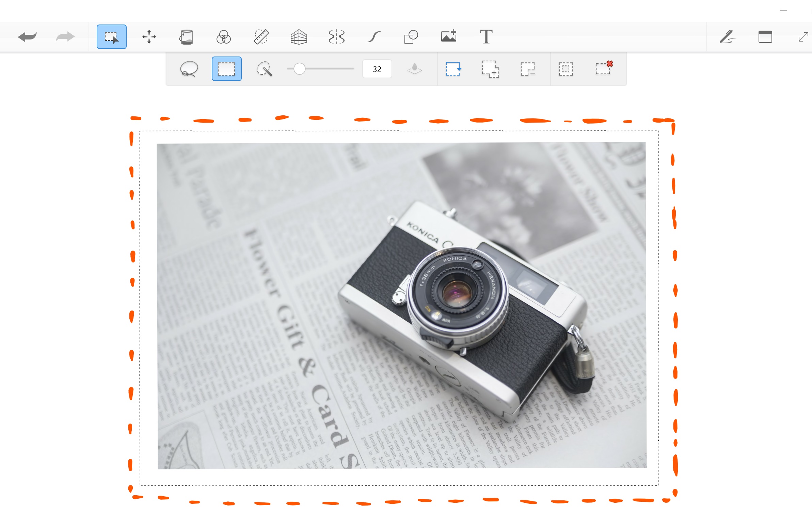Screen dimensions: 812x514
Task: Choose the Rectangle selection mode
Action: pos(226,69)
